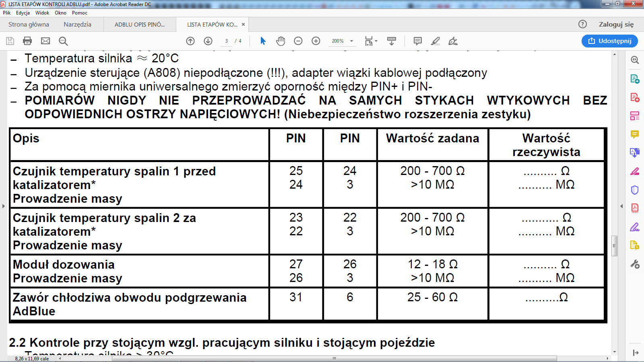
Task: Click the 'Moduł dozowania' table cell
Action: 140,271
